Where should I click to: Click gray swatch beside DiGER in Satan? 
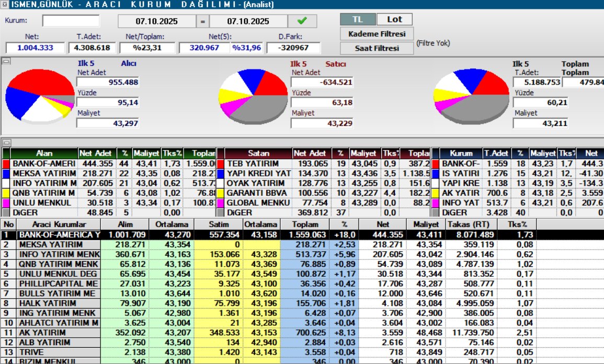pyautogui.click(x=221, y=213)
